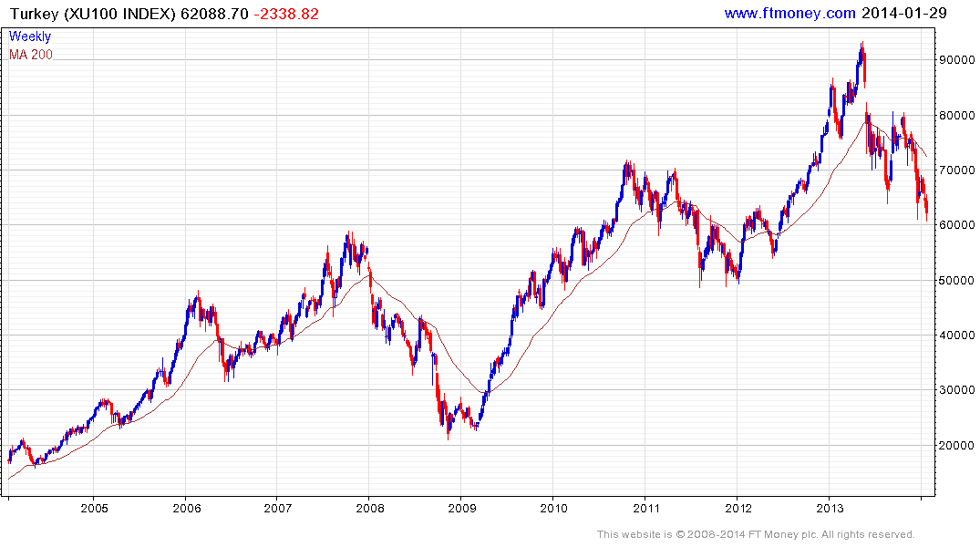
Task: Click the 2010 year label on time axis
Action: (553, 508)
